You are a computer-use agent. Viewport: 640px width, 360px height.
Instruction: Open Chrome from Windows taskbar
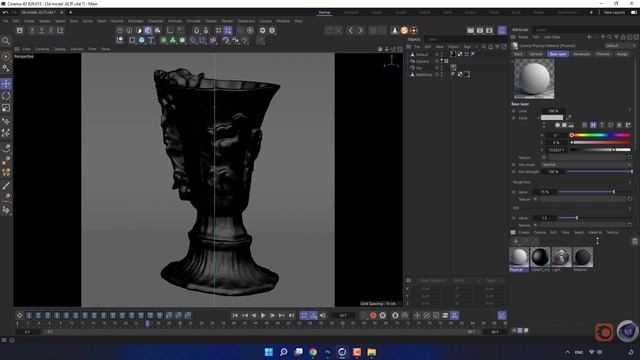[313, 352]
